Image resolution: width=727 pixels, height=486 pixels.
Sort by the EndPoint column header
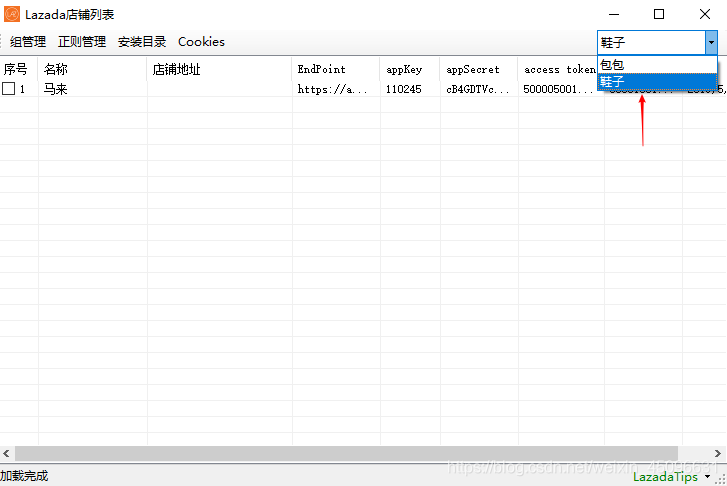[336, 69]
